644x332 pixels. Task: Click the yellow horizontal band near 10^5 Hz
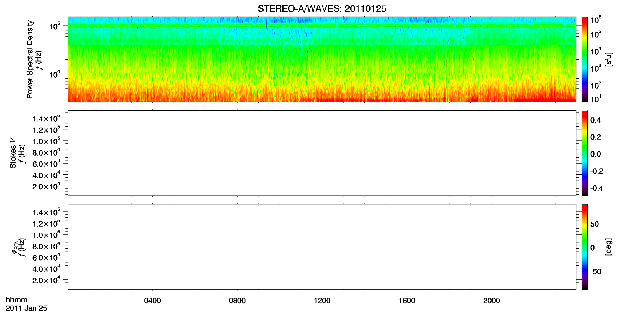[322, 26]
